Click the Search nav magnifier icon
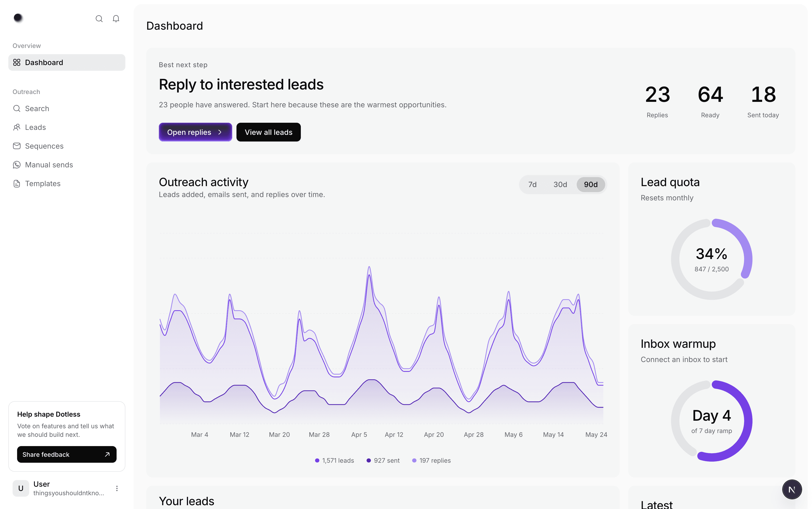812x509 pixels. click(17, 108)
